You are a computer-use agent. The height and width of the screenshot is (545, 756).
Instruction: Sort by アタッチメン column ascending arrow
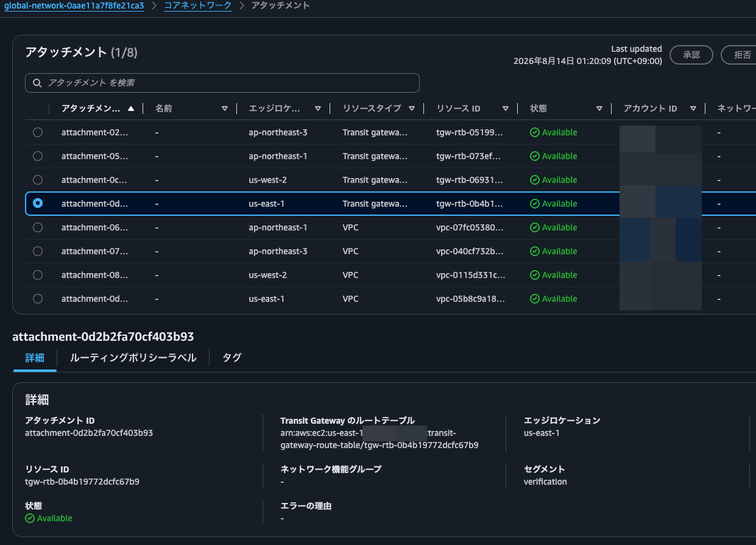[x=131, y=109]
